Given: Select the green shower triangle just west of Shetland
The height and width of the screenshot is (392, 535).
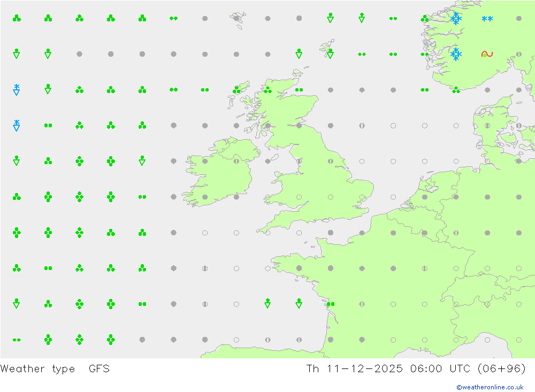Looking at the screenshot, I should (299, 53).
